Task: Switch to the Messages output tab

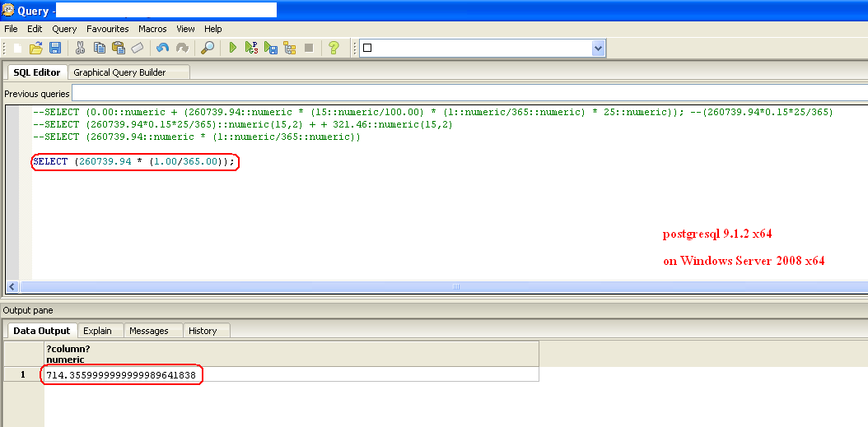Action: pyautogui.click(x=149, y=331)
